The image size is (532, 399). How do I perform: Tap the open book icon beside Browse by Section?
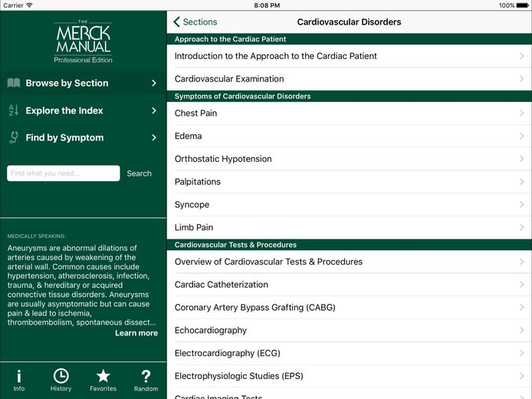coord(14,83)
